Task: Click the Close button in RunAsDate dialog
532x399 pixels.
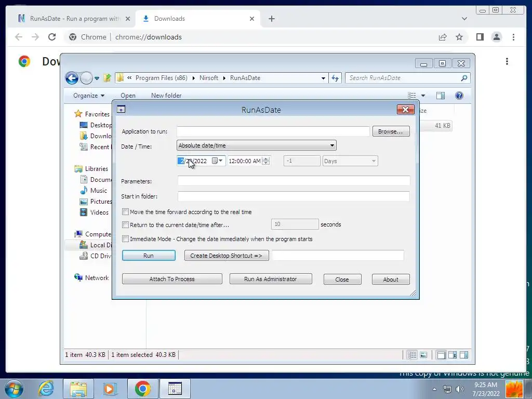Action: pos(342,279)
